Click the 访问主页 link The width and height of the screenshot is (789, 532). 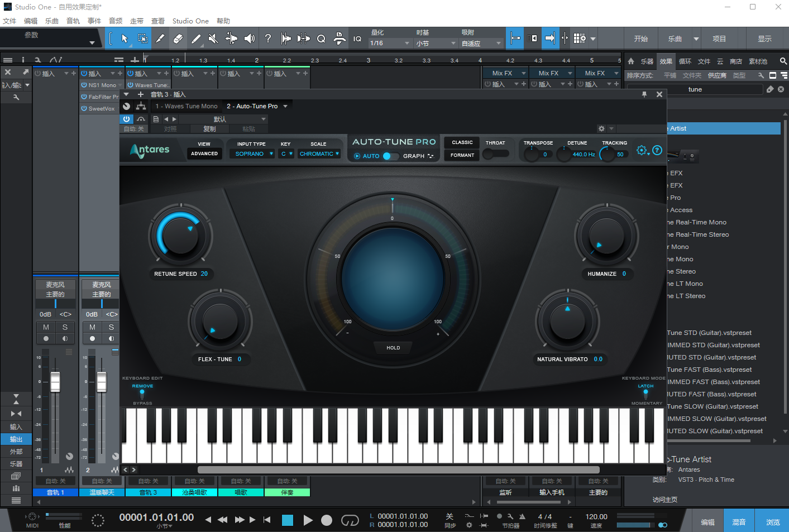point(664,500)
